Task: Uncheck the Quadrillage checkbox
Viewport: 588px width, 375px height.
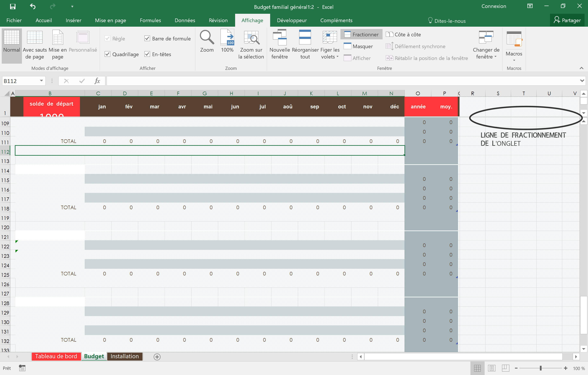Action: coord(107,54)
